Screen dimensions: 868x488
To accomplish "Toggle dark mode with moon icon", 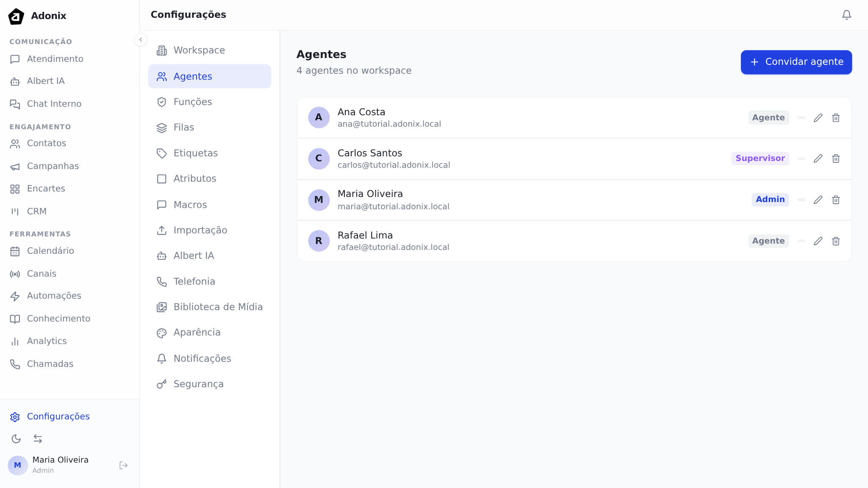I will coord(16,438).
